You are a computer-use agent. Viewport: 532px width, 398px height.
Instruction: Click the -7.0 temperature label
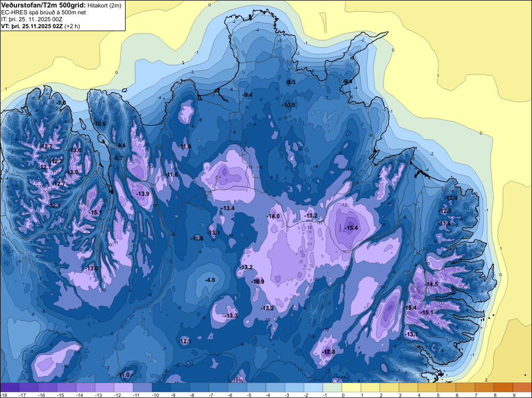point(61,103)
